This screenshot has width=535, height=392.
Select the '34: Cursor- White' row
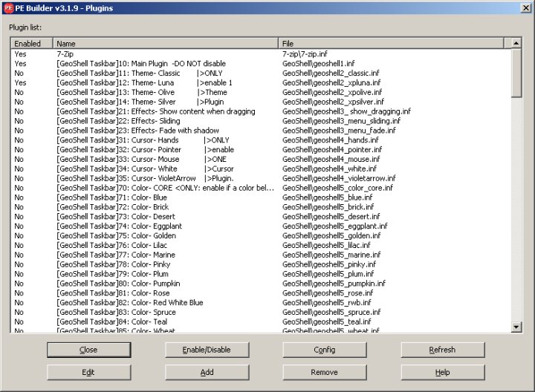[x=261, y=169]
